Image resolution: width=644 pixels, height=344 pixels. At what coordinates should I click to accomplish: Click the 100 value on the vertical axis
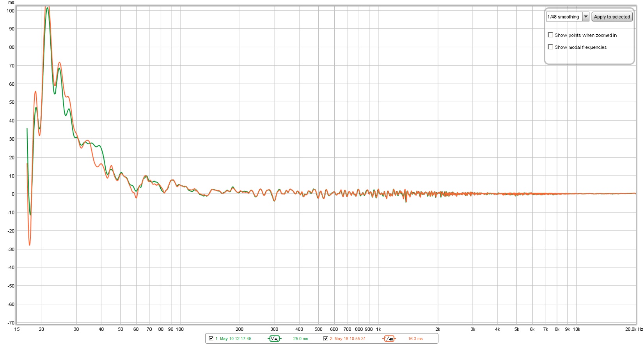coord(11,11)
